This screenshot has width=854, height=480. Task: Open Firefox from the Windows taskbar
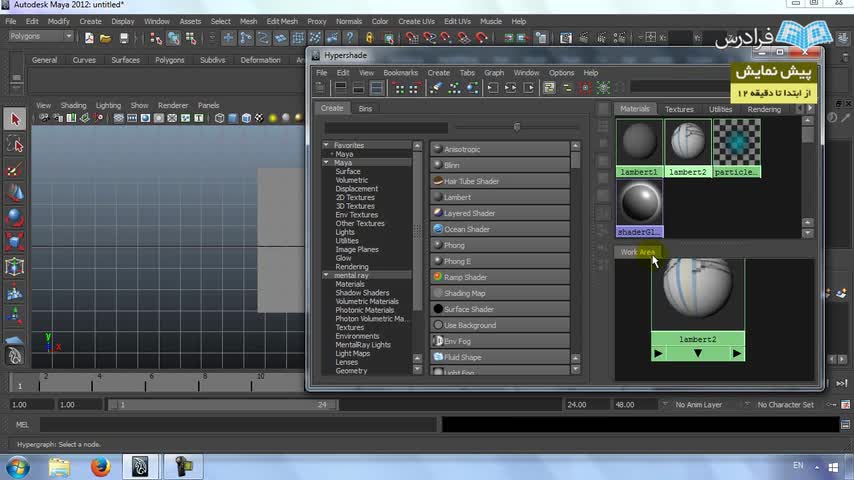point(100,466)
